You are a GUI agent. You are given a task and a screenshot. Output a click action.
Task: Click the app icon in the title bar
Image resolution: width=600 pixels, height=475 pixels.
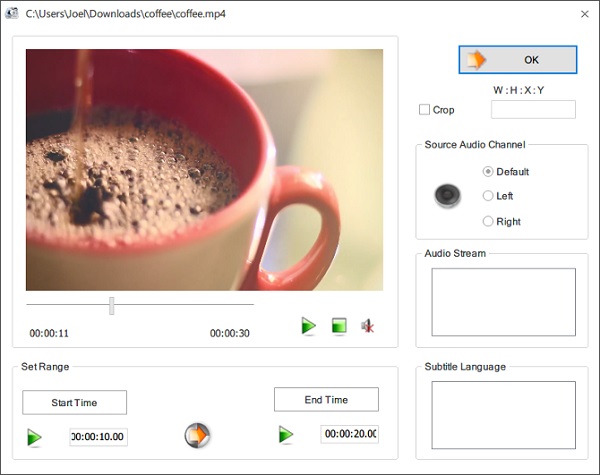tap(11, 13)
